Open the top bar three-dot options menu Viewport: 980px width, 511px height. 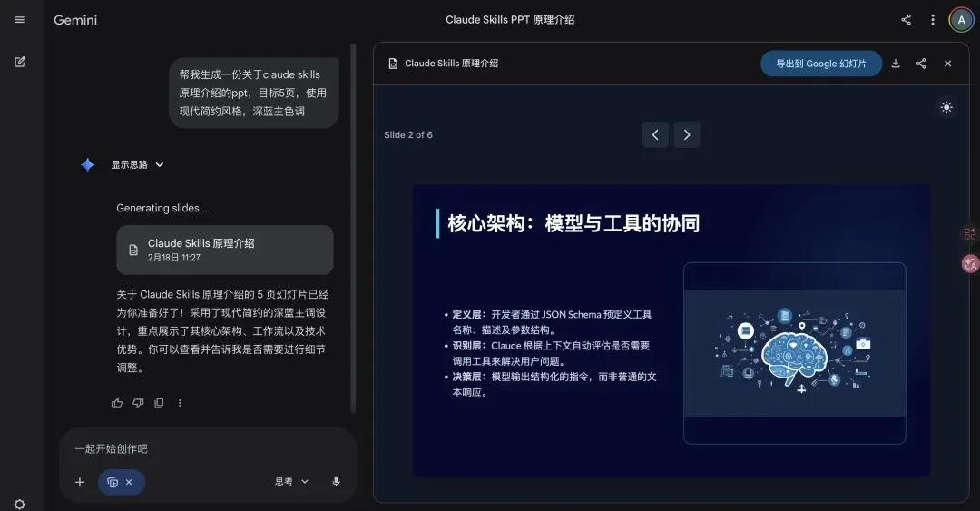pos(933,20)
